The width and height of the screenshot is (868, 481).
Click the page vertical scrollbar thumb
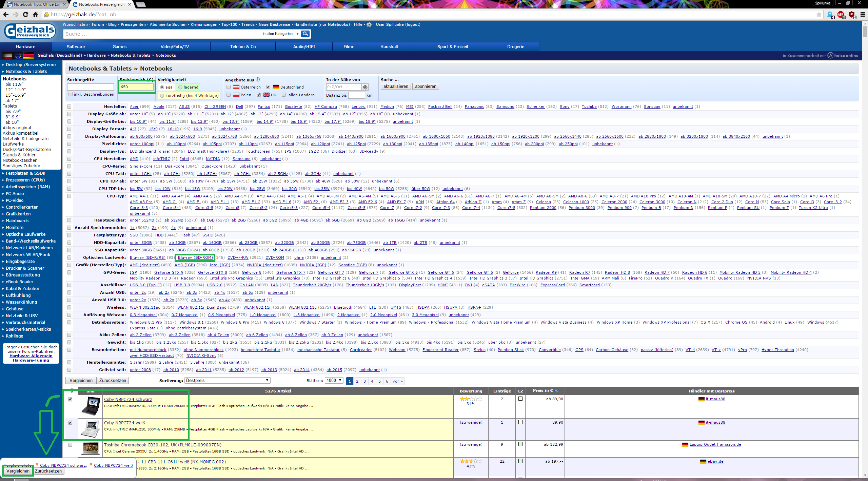[x=865, y=31]
